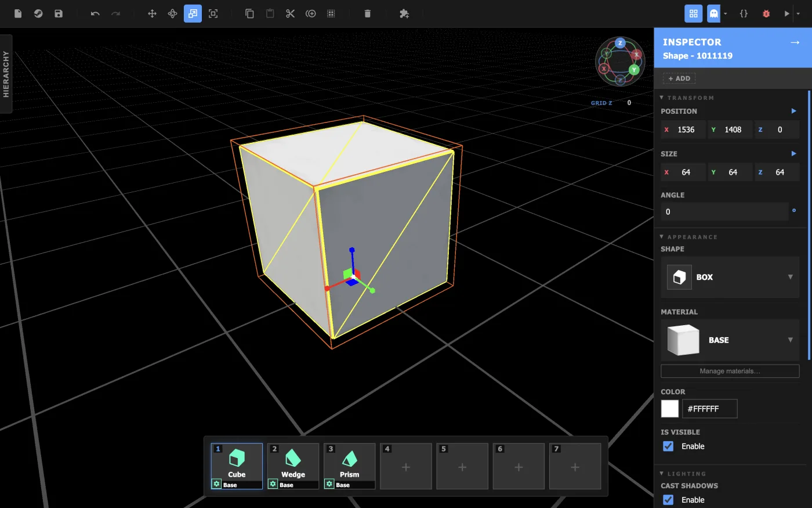Create a new file from the toolbar
The image size is (812, 508).
click(18, 13)
